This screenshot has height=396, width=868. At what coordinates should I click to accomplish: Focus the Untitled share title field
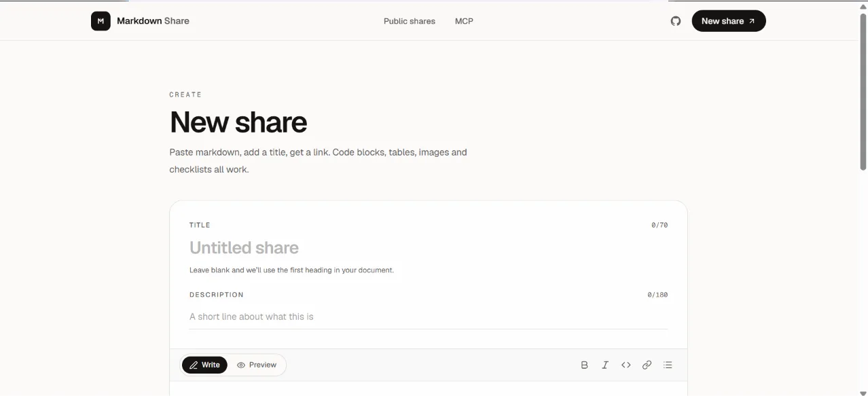(x=429, y=248)
